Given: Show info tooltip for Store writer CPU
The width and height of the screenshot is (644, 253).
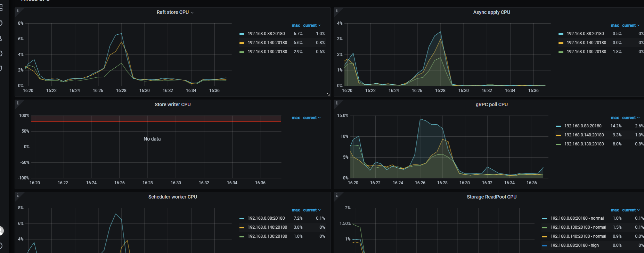Looking at the screenshot, I should 18,103.
